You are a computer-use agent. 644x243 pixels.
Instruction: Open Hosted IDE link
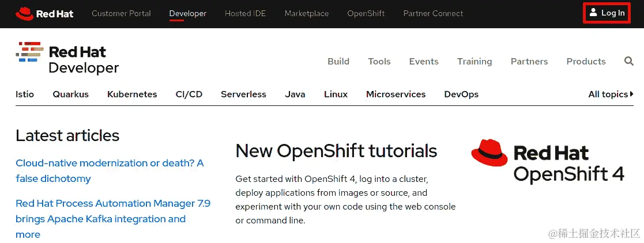click(x=245, y=14)
